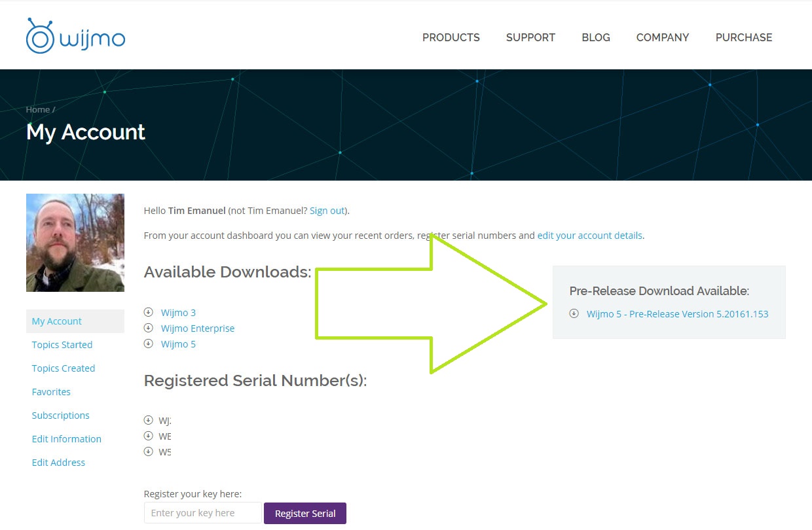Click download icon beside Wijmo 3
This screenshot has width=812, height=530.
click(148, 312)
